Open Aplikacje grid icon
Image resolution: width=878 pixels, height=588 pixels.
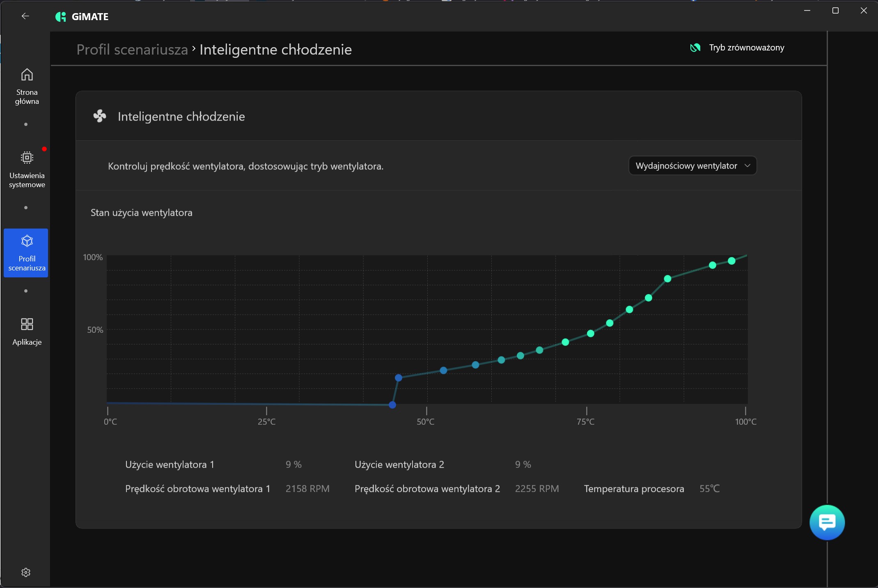(27, 325)
